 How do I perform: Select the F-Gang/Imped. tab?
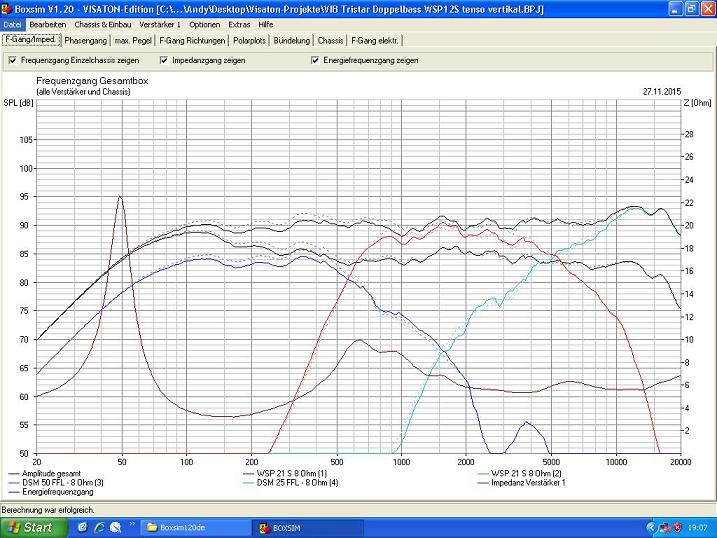coord(31,40)
